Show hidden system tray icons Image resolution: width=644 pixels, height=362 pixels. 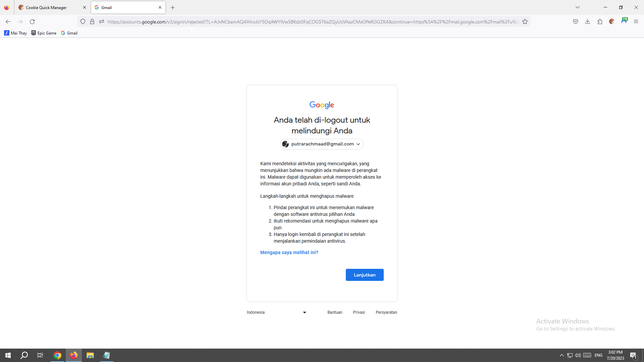pos(561,355)
